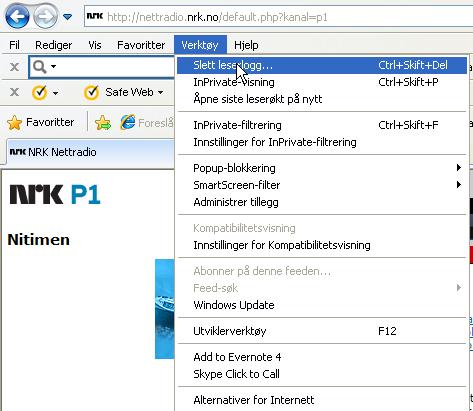
Task: Open the recent pages dropdown arrow
Action: [x=68, y=17]
